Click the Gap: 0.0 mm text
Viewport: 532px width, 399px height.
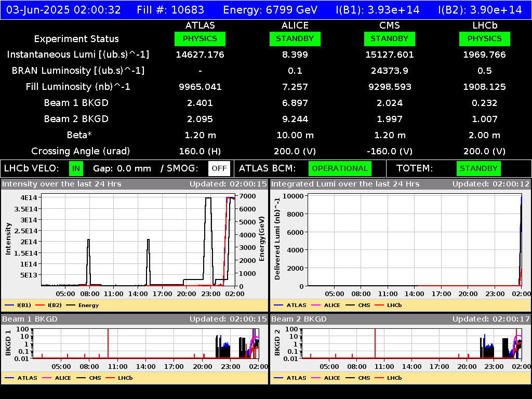[x=122, y=168]
